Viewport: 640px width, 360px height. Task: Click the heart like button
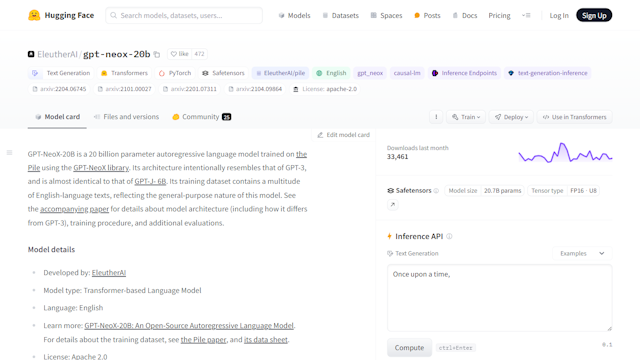tap(179, 54)
